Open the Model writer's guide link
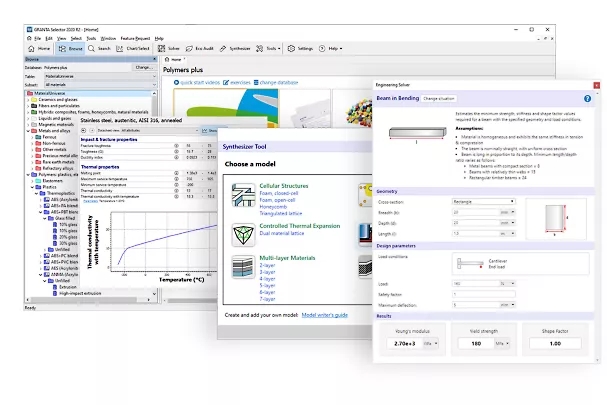Viewport: 607px width, 405px height. [x=324, y=315]
